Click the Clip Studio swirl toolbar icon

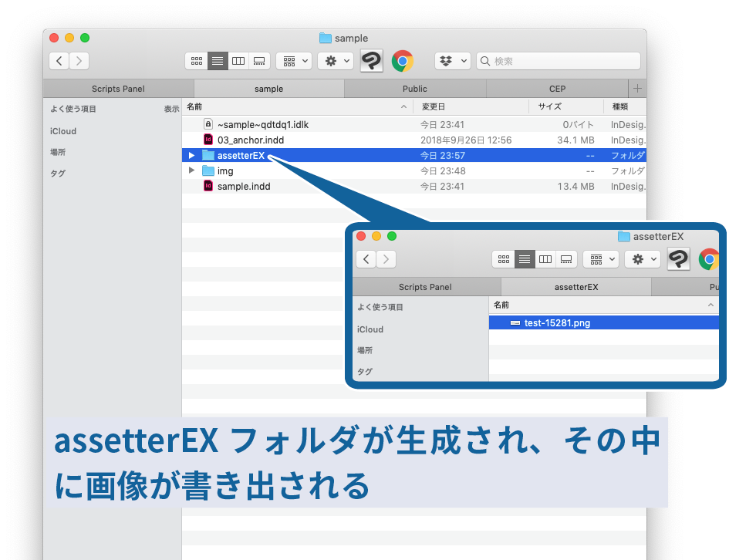point(371,60)
